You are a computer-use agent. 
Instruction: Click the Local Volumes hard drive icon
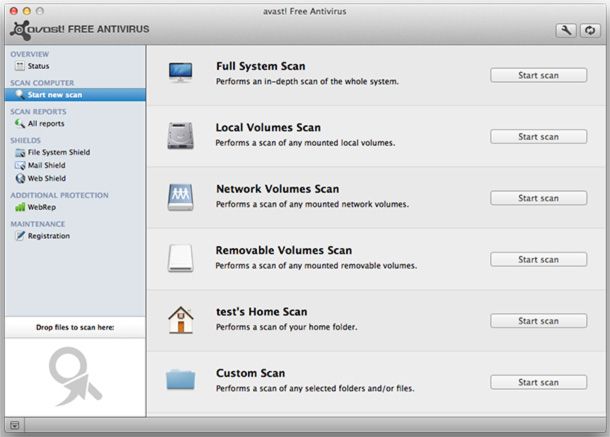[181, 135]
